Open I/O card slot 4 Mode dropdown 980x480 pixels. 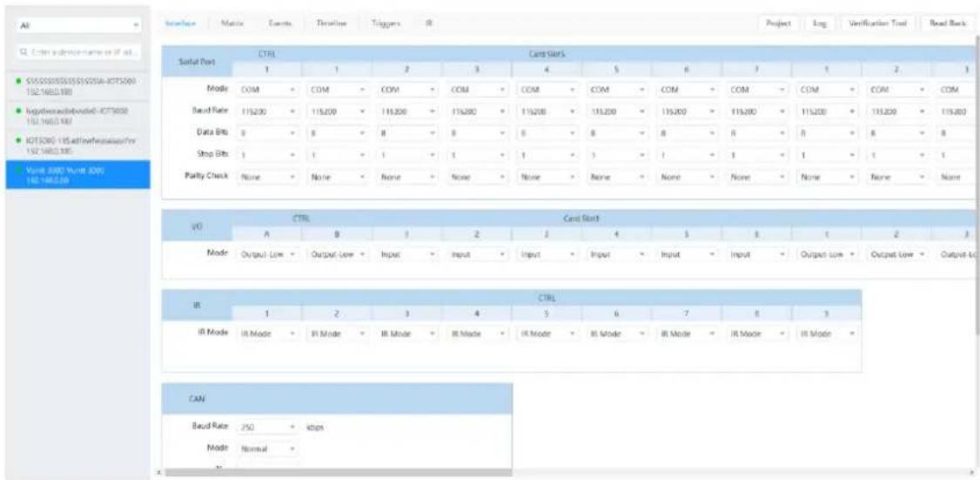619,256
